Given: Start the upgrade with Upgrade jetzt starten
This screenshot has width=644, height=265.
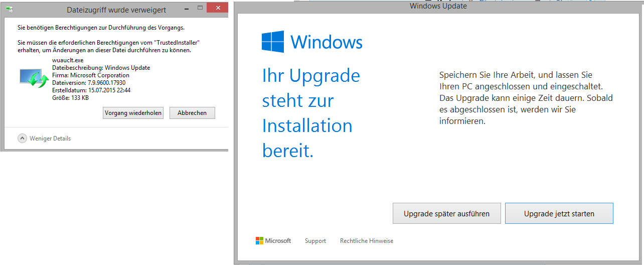Looking at the screenshot, I should (559, 213).
